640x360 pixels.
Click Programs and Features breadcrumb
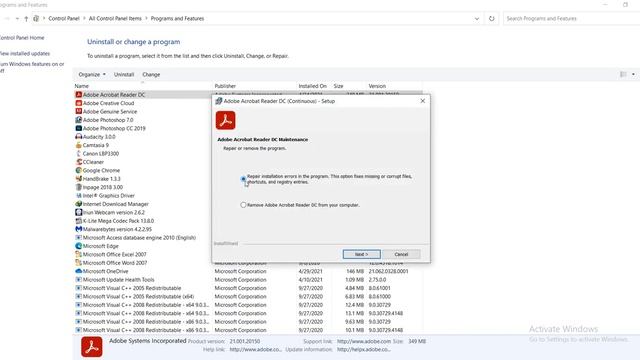point(177,18)
